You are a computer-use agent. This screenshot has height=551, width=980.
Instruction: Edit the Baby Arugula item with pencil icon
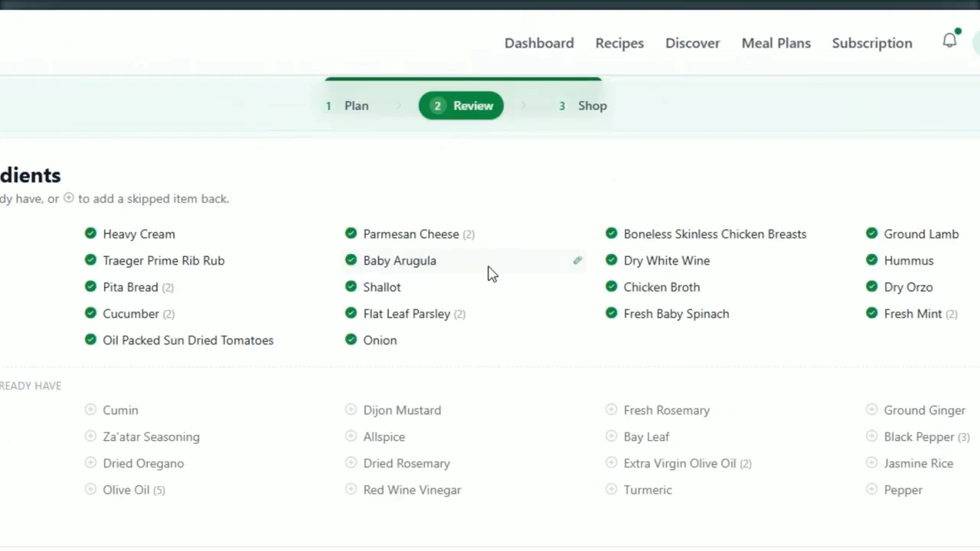coord(577,260)
